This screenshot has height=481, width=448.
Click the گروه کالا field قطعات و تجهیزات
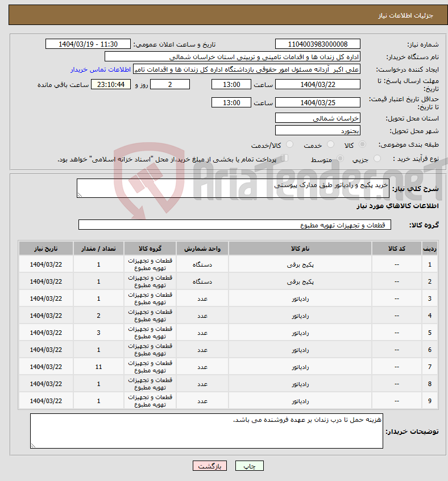[x=235, y=225]
